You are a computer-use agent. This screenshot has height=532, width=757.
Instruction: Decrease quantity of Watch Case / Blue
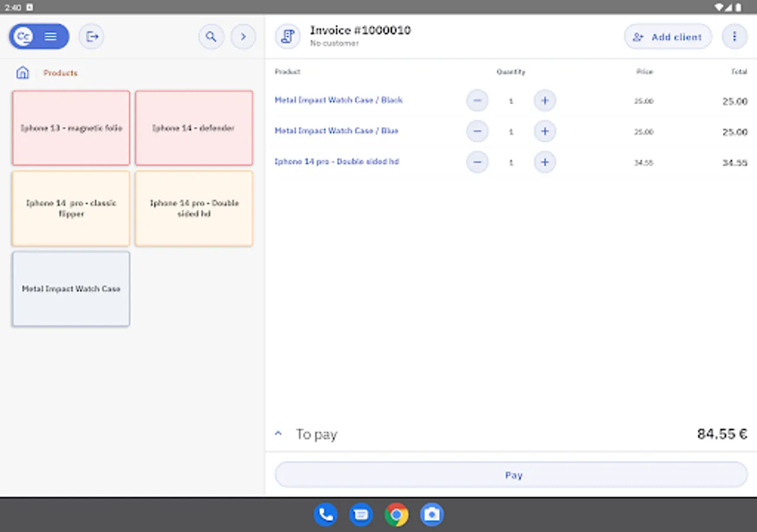(x=477, y=131)
